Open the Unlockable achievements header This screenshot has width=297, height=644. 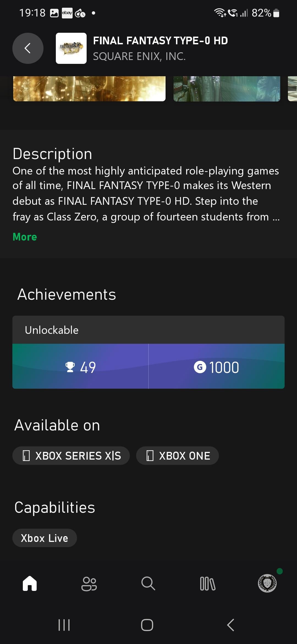click(148, 330)
